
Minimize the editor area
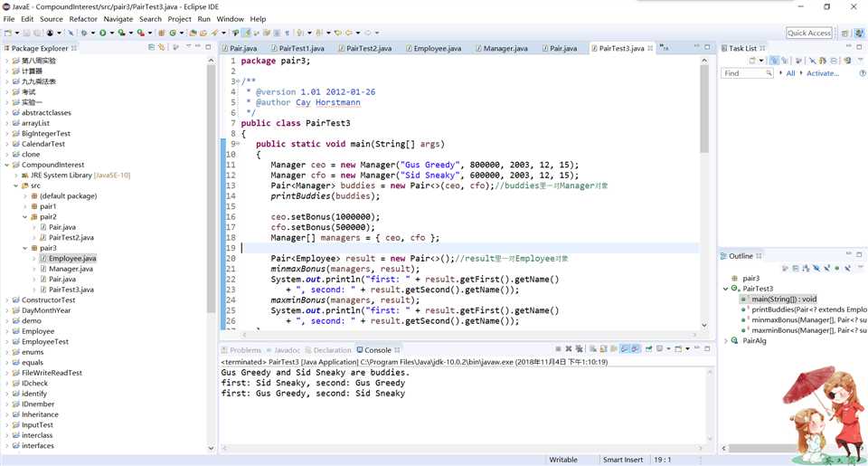tap(697, 47)
